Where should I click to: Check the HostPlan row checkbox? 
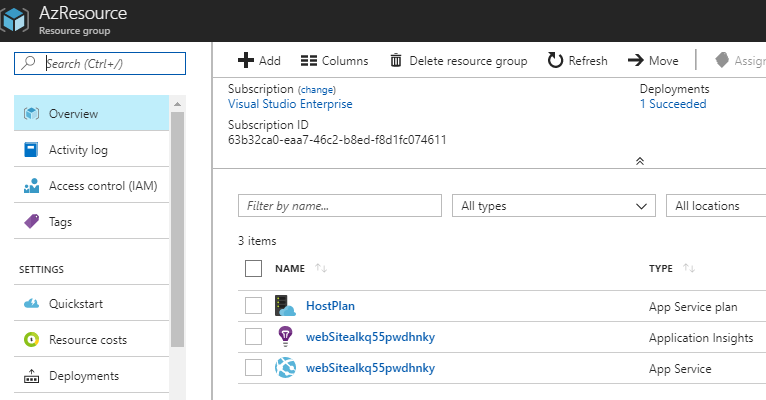point(254,306)
